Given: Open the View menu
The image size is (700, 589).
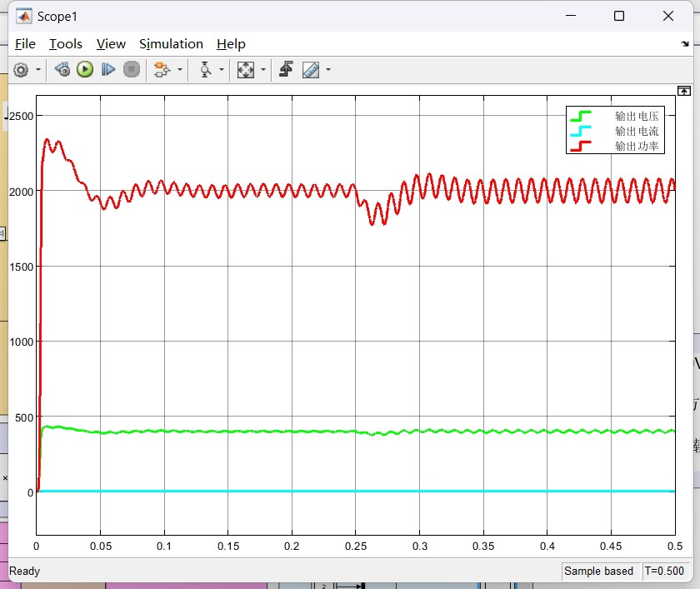Looking at the screenshot, I should click(111, 43).
